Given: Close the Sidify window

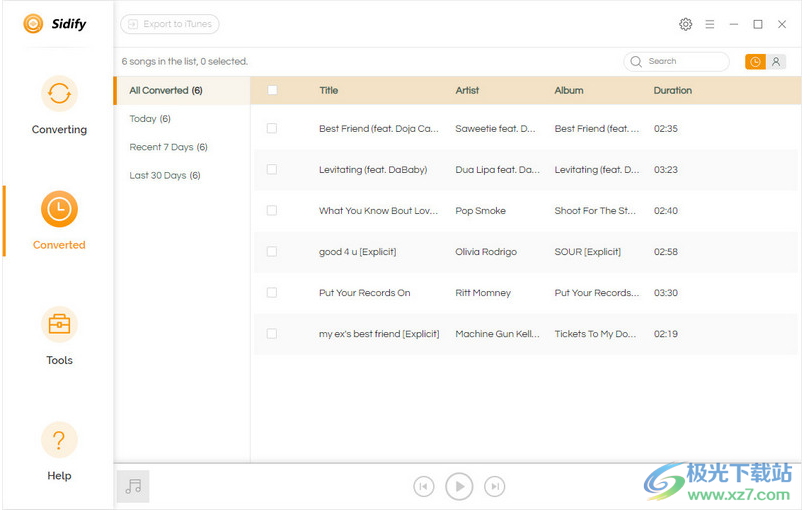Looking at the screenshot, I should 781,24.
